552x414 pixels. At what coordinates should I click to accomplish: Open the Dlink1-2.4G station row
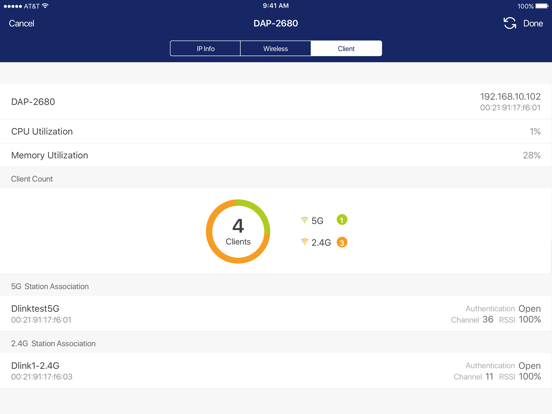pyautogui.click(x=276, y=371)
